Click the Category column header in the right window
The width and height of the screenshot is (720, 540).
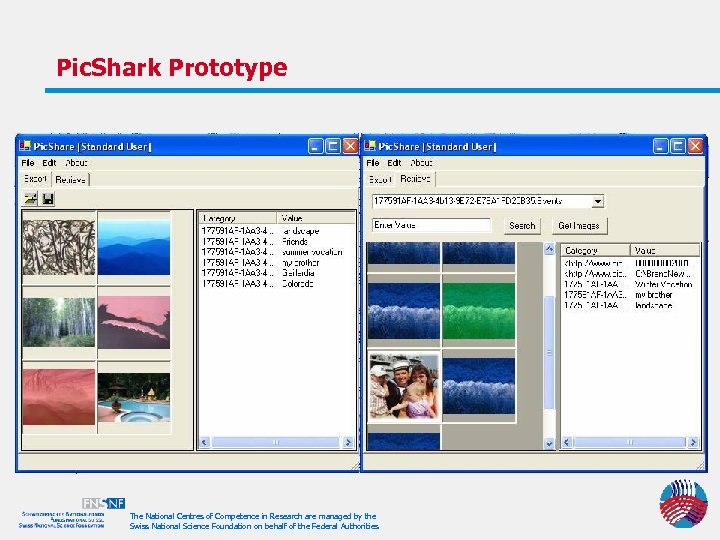(595, 250)
